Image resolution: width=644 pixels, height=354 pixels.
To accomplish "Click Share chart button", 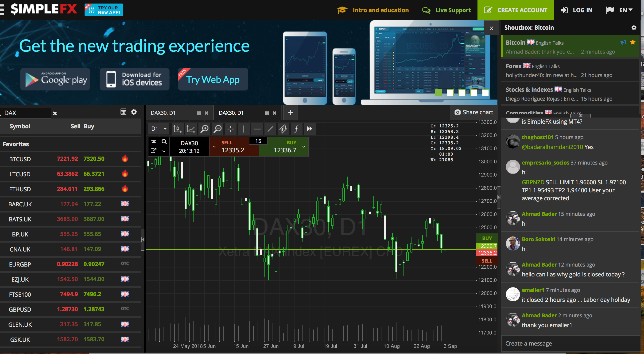I will pos(474,112).
